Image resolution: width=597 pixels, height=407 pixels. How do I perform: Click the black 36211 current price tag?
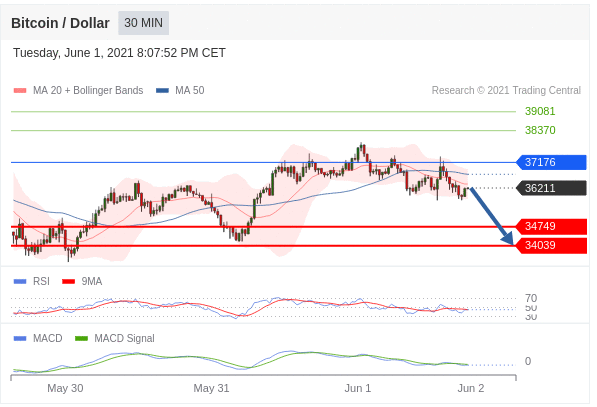click(551, 188)
